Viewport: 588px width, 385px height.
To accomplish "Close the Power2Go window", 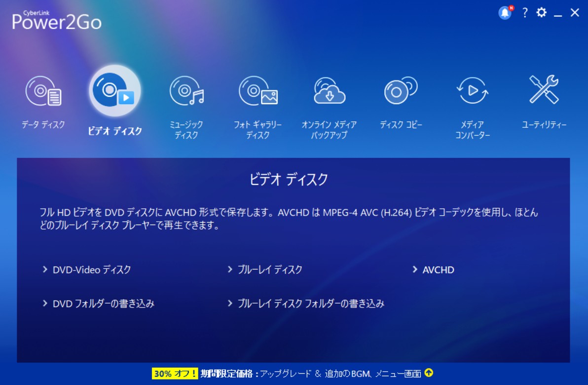I will [575, 13].
